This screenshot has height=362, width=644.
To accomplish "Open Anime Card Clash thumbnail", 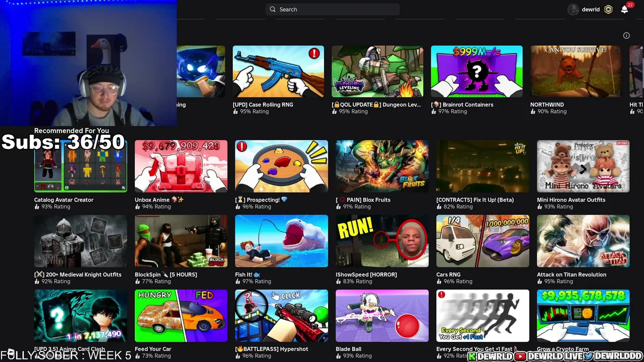I will tap(80, 316).
